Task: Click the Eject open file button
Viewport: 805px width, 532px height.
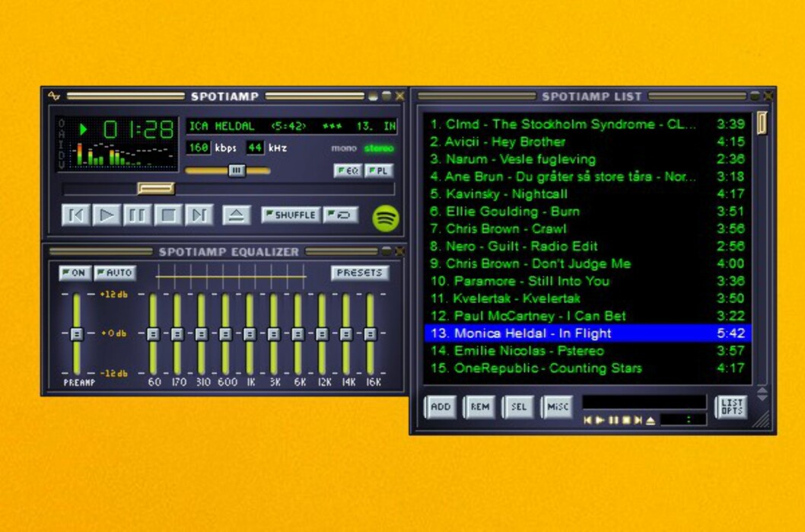Action: pyautogui.click(x=237, y=215)
